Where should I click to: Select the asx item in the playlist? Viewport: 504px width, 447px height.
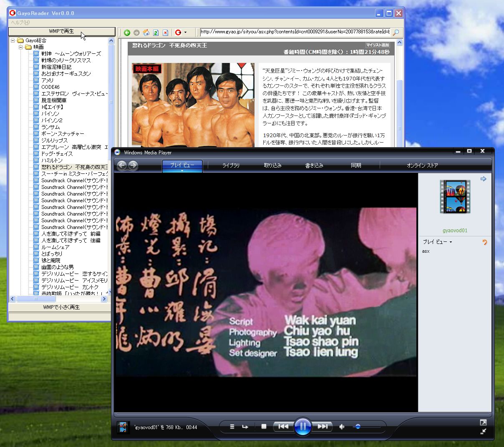(426, 251)
